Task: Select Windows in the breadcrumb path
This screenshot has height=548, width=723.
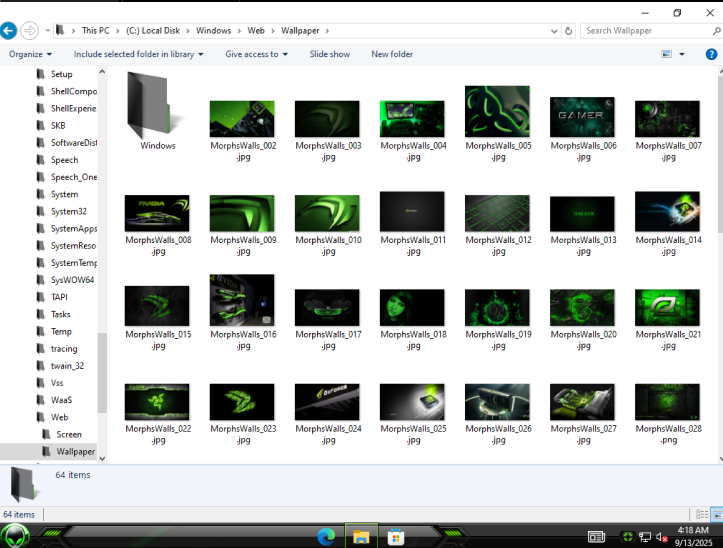Action: coord(213,31)
